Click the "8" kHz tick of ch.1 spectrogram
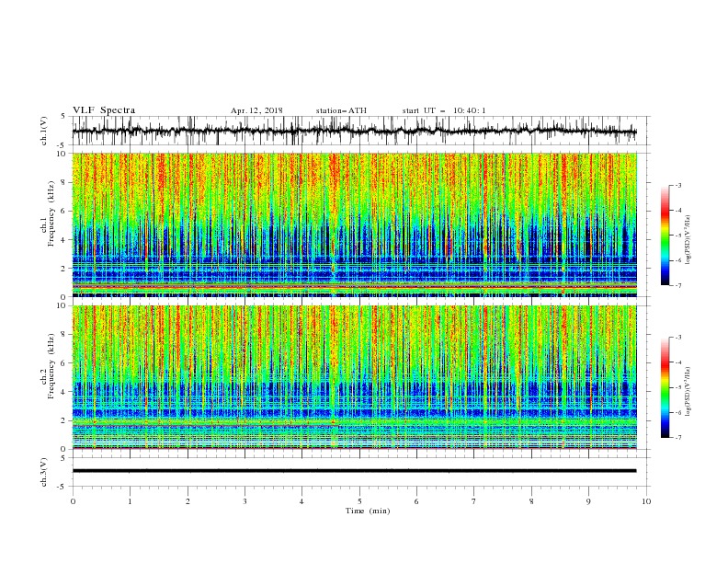The image size is (728, 563). click(65, 182)
